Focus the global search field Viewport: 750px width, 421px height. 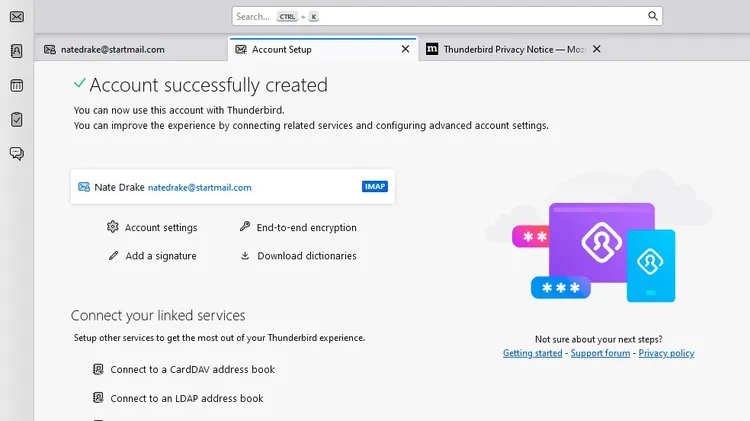coord(447,16)
